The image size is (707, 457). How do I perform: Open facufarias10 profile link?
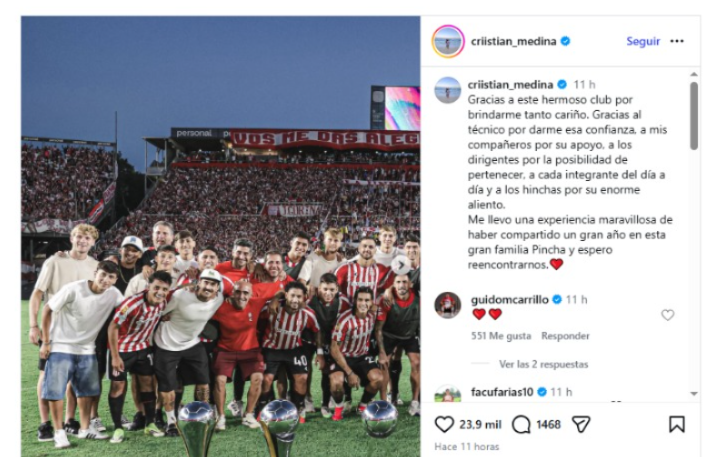[502, 392]
